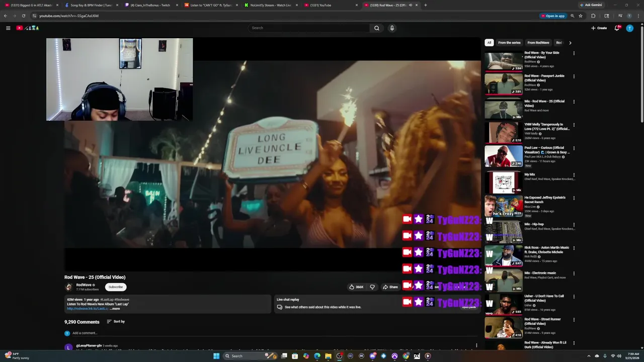
Task: Open the three-dot menu on LeroyPlamer's comment
Action: click(476, 345)
